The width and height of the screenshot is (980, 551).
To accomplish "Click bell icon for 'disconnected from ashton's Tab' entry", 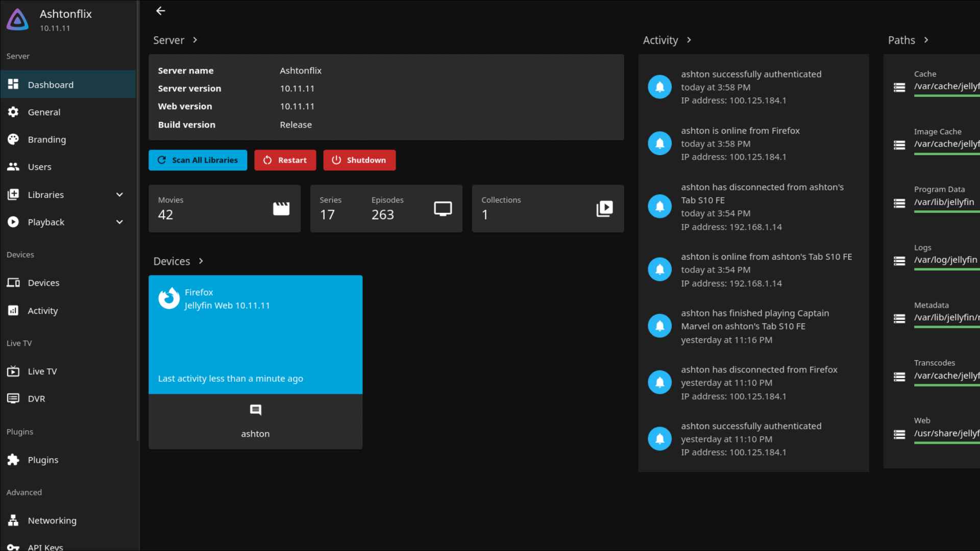I will (x=659, y=206).
